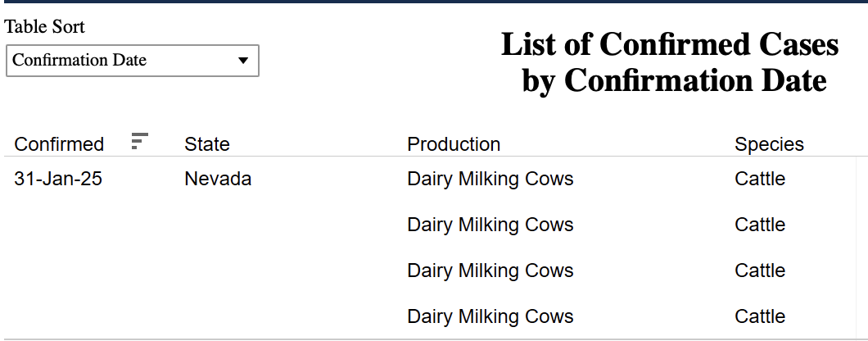Click the second row Cattle cell
This screenshot has height=341, width=868.
tap(760, 225)
